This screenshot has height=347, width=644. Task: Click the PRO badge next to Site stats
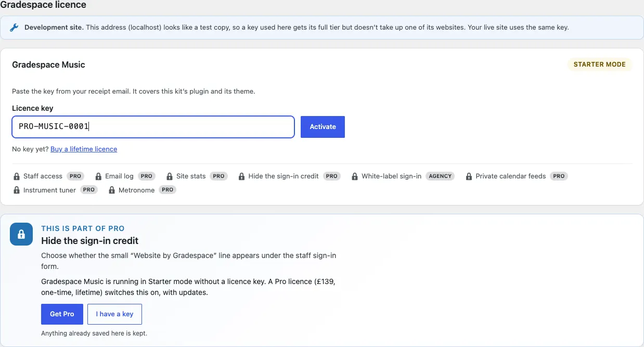click(219, 176)
